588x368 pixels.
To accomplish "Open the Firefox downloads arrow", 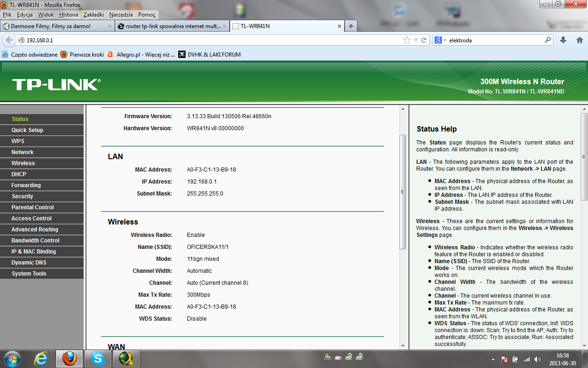I will coord(563,40).
